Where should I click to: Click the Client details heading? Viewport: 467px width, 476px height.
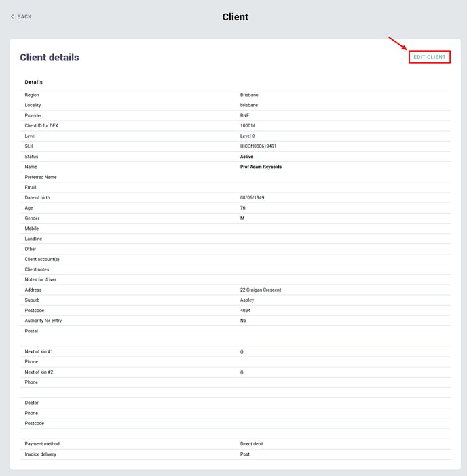[50, 58]
